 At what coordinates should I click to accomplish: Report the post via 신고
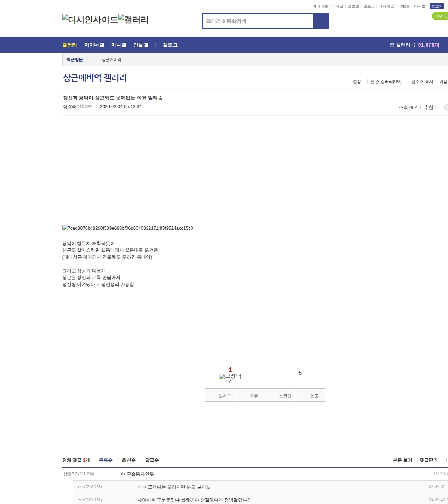[314, 396]
